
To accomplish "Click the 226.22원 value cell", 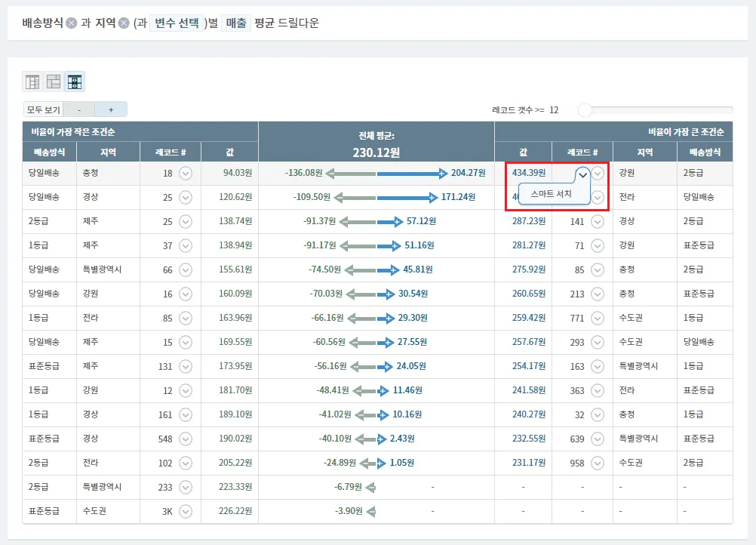I will tap(235, 511).
